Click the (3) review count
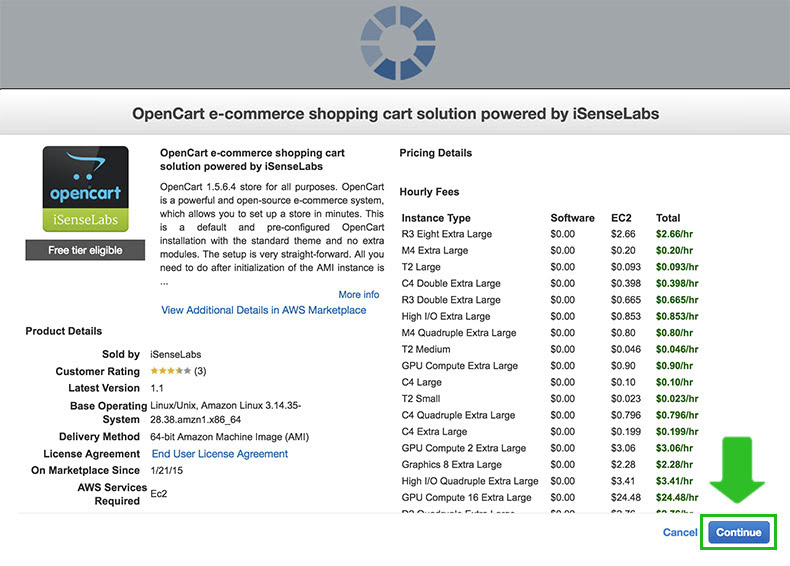Viewport: 790px width, 566px height. point(200,371)
